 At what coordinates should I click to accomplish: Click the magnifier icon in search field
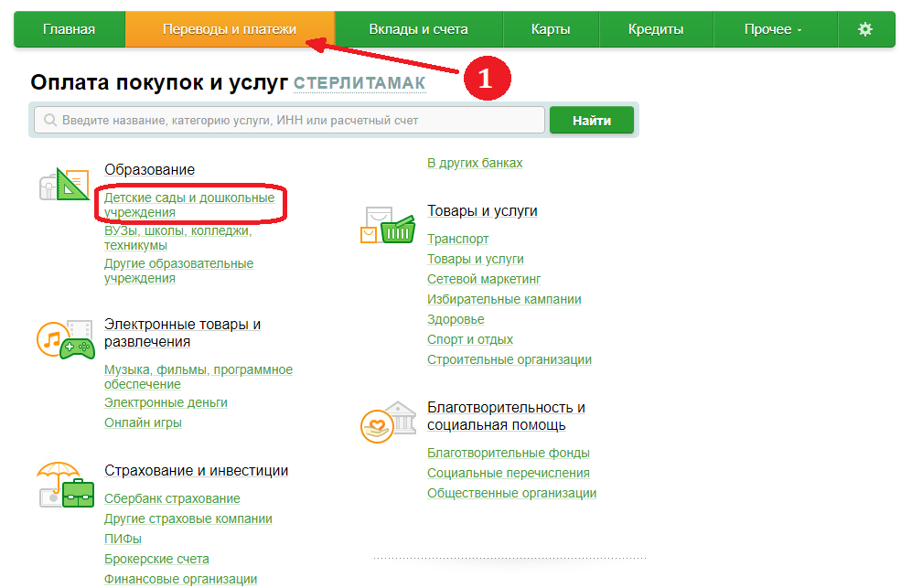(x=49, y=121)
